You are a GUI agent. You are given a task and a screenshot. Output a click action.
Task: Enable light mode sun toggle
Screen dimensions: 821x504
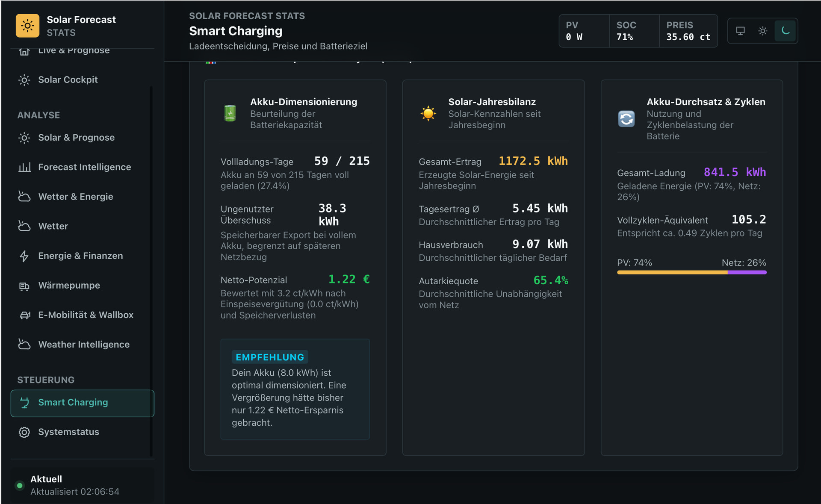(762, 31)
